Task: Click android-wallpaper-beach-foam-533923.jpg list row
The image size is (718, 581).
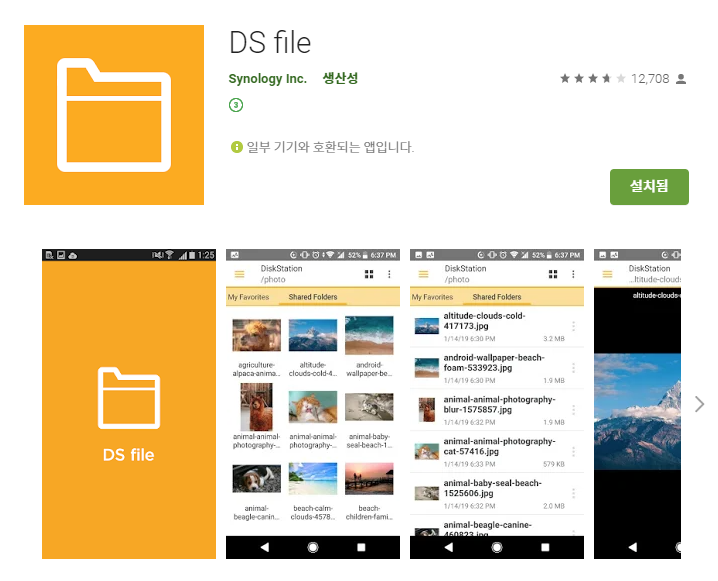Action: [497, 369]
